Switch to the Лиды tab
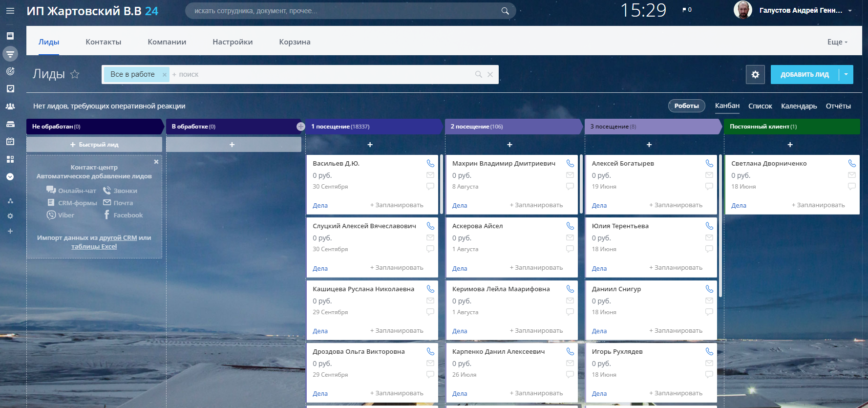This screenshot has height=408, width=868. (x=49, y=42)
